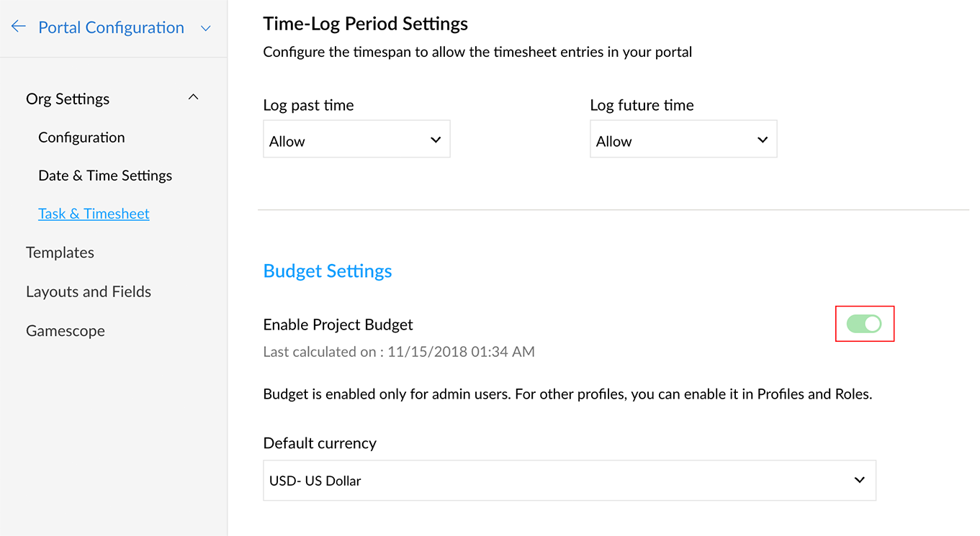980x536 pixels.
Task: Expand the Default currency dropdown
Action: [x=569, y=480]
